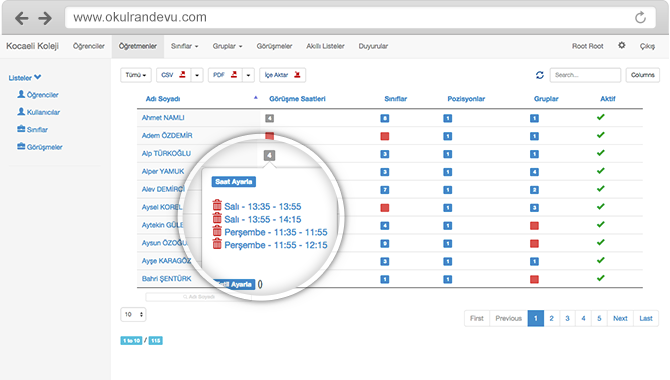Toggle active checkmark for Ahmet NAMLI
Image resolution: width=670 pixels, height=380 pixels.
(601, 117)
